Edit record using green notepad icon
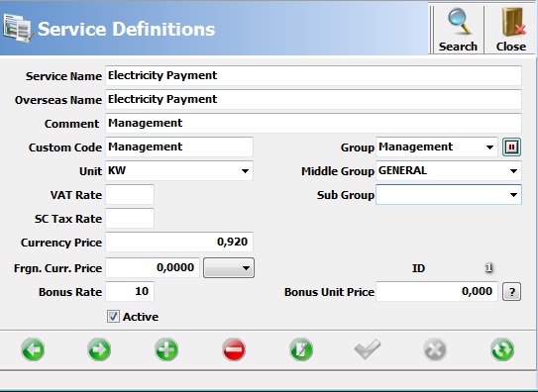Screen dimensions: 538x392 tap(301, 349)
